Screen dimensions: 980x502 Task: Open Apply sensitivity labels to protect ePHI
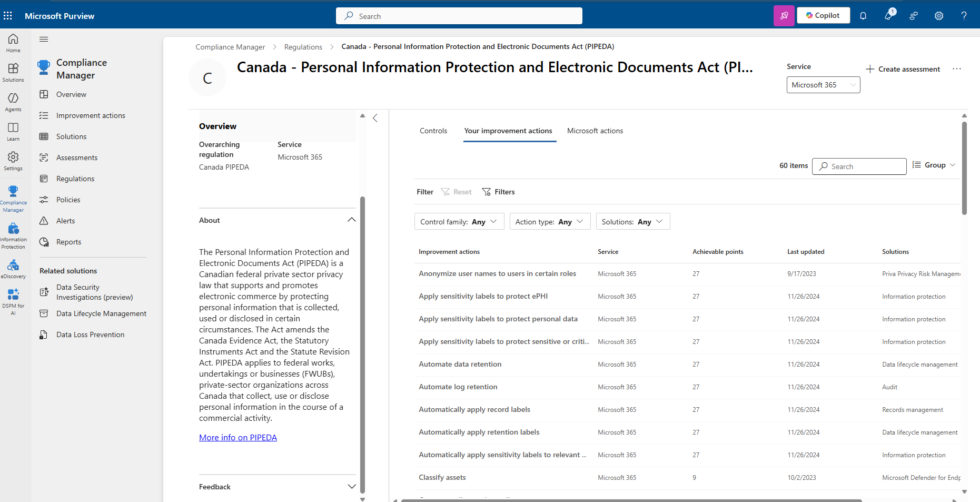[483, 296]
